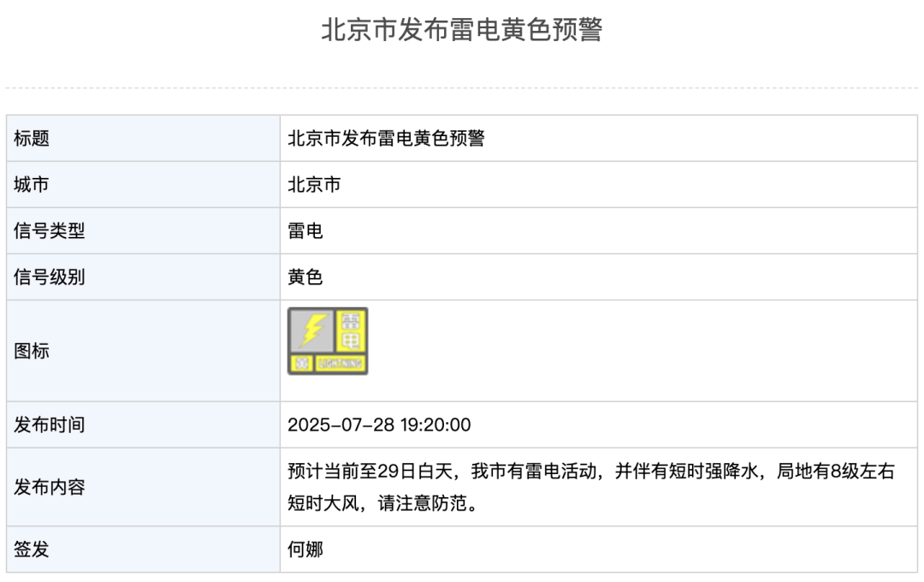Click the page heading 北京市发布雷电黄色预警
Screen dimensions: 924x582
click(461, 29)
